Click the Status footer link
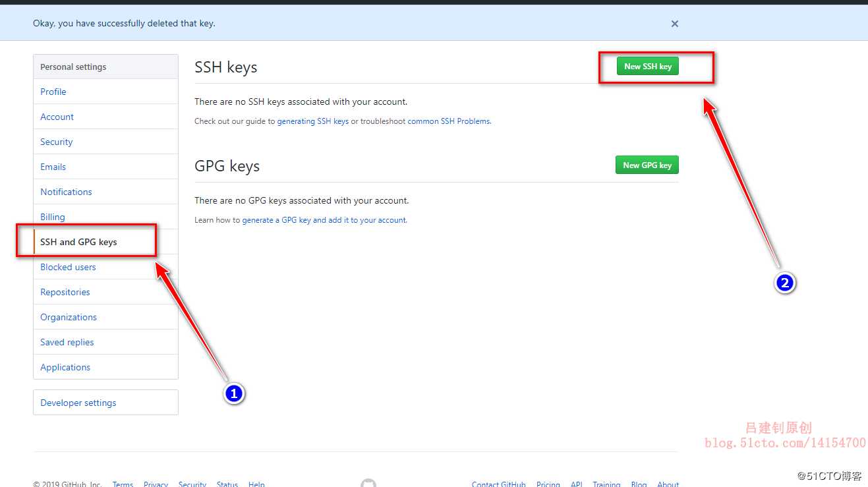 (227, 484)
